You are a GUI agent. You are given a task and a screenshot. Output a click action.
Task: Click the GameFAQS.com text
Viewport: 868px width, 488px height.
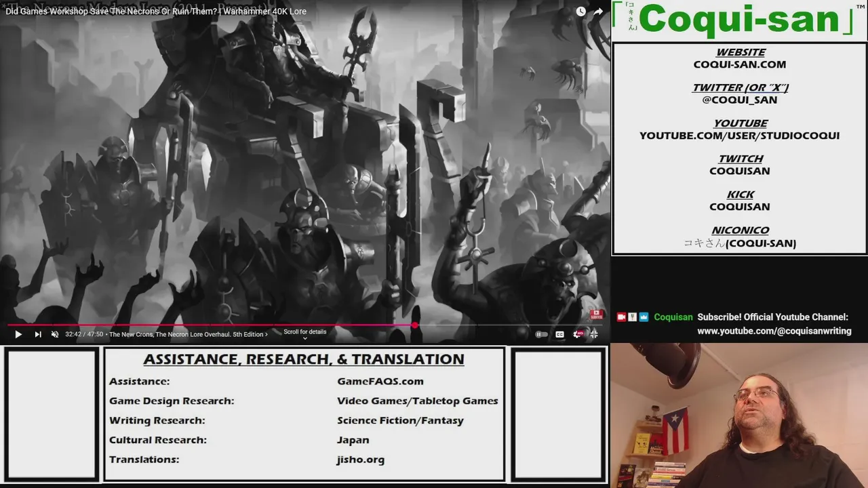click(380, 382)
